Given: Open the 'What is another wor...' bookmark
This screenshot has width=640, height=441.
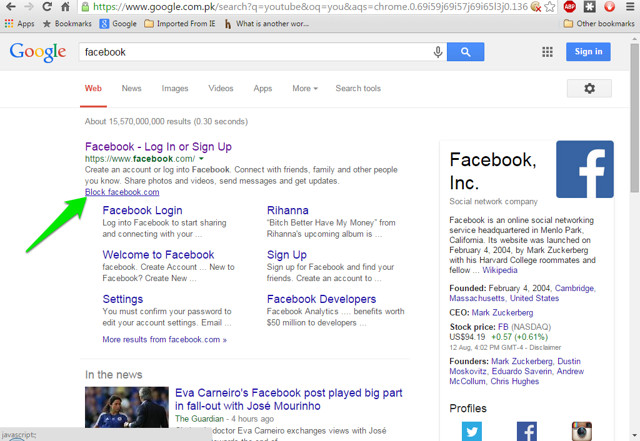Looking at the screenshot, I should (267, 24).
